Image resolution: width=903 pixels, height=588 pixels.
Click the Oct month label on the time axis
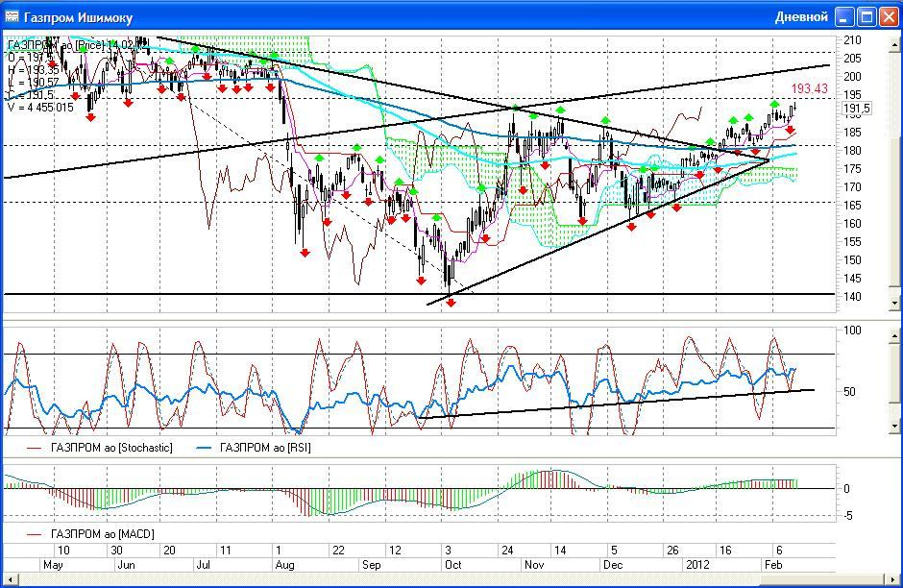click(453, 565)
